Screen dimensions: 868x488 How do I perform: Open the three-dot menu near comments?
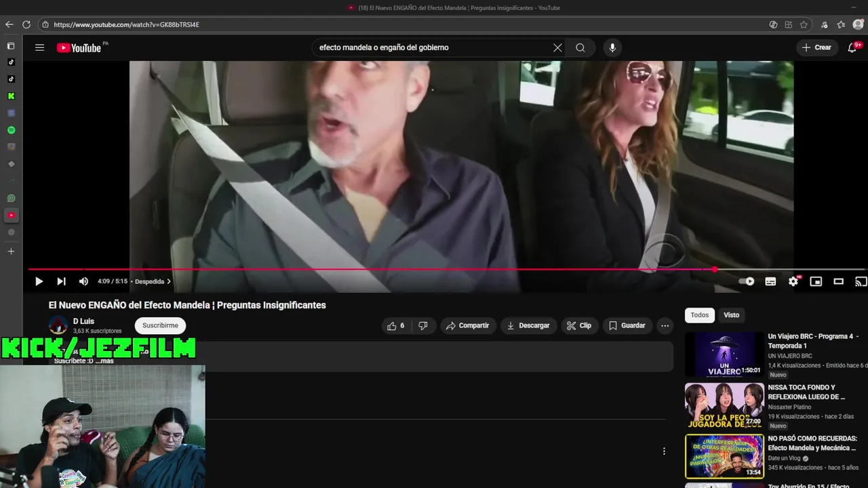(x=664, y=451)
